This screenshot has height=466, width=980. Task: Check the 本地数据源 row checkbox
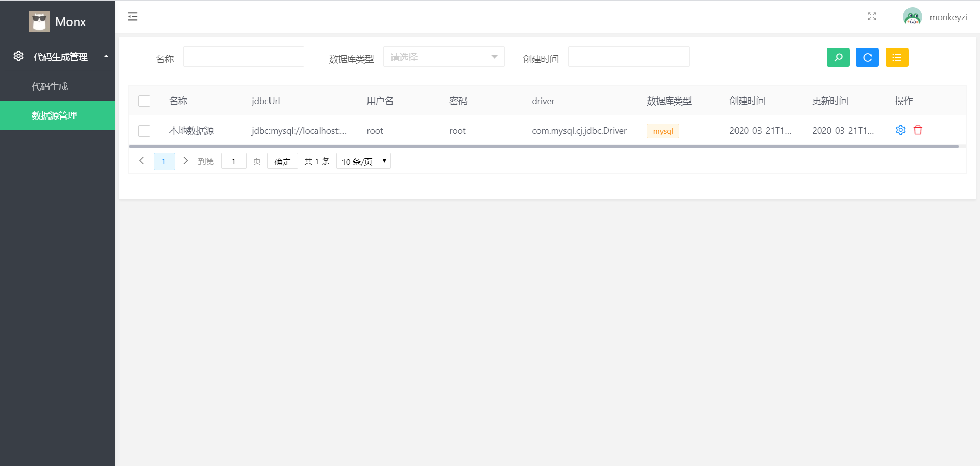[144, 131]
